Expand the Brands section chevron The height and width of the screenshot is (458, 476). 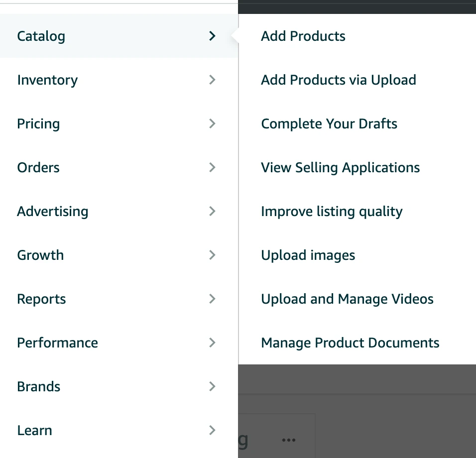point(213,386)
